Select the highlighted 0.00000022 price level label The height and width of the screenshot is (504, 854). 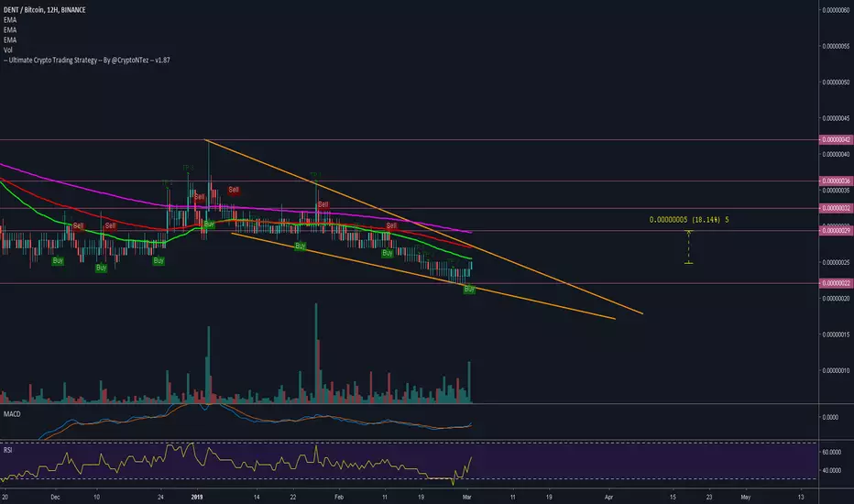click(836, 283)
